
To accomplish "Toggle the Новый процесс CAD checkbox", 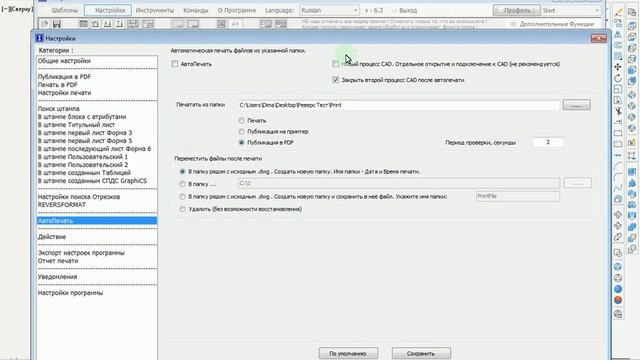I will (x=336, y=64).
